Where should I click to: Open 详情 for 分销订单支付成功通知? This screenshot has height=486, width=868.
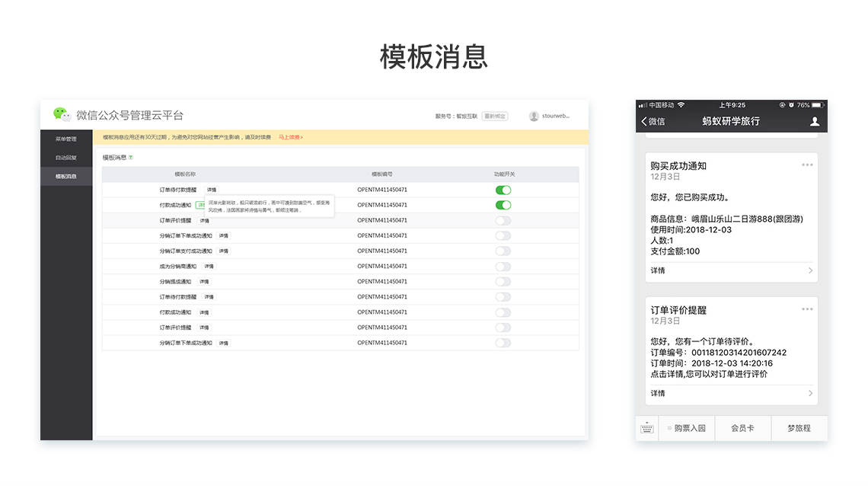pyautogui.click(x=224, y=251)
